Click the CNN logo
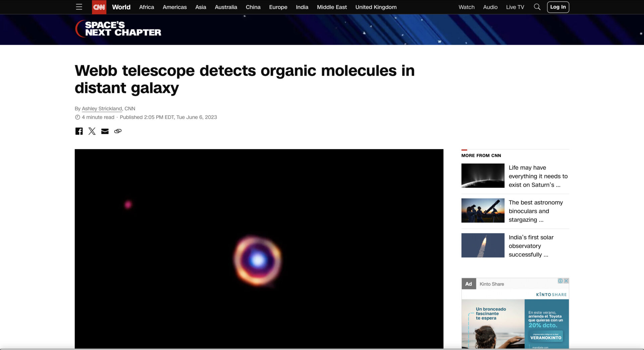Screen dimensions: 644x350 (x=99, y=7)
